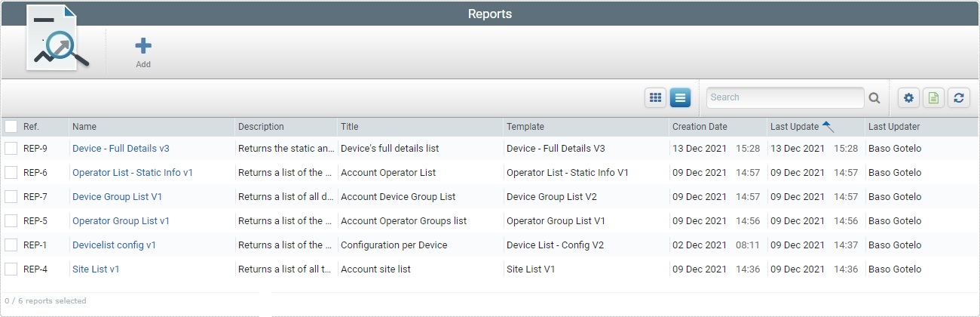Click the REP-1 reference cell

click(x=35, y=245)
